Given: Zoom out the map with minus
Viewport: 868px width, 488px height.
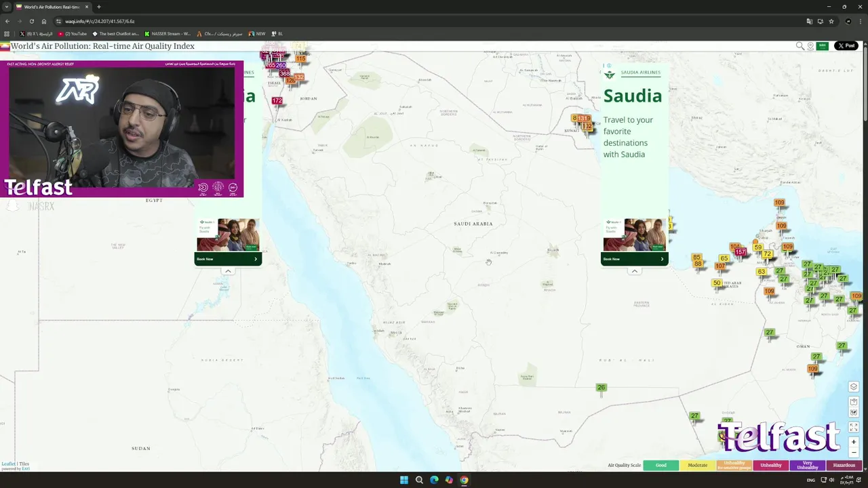Looking at the screenshot, I should point(854,452).
